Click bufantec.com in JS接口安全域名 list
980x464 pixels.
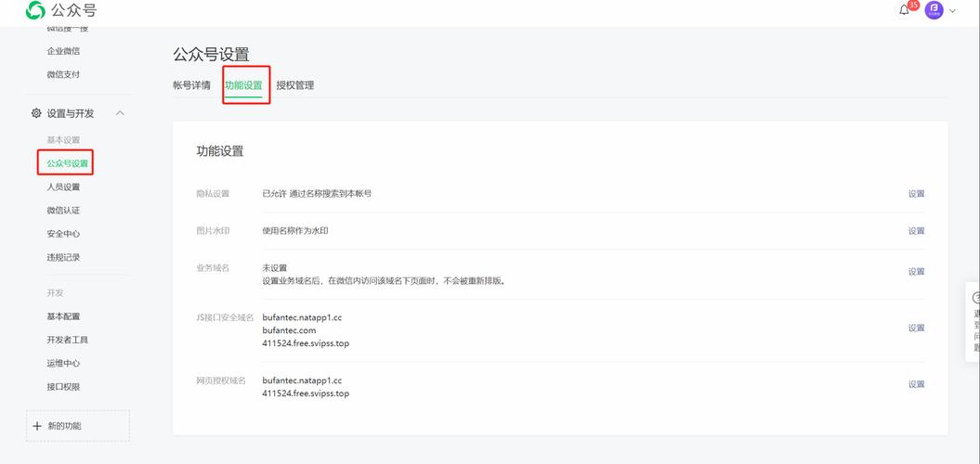pos(289,330)
